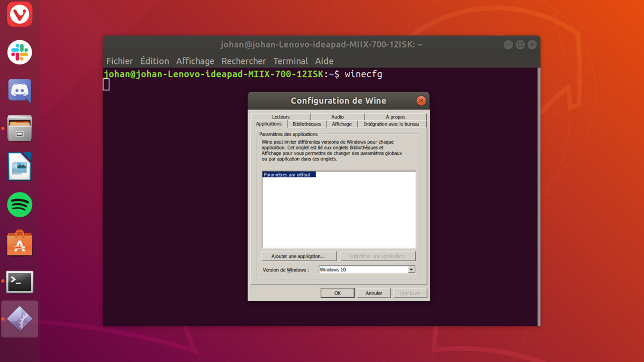Close the terminal window
The image size is (644, 362).
tap(532, 45)
